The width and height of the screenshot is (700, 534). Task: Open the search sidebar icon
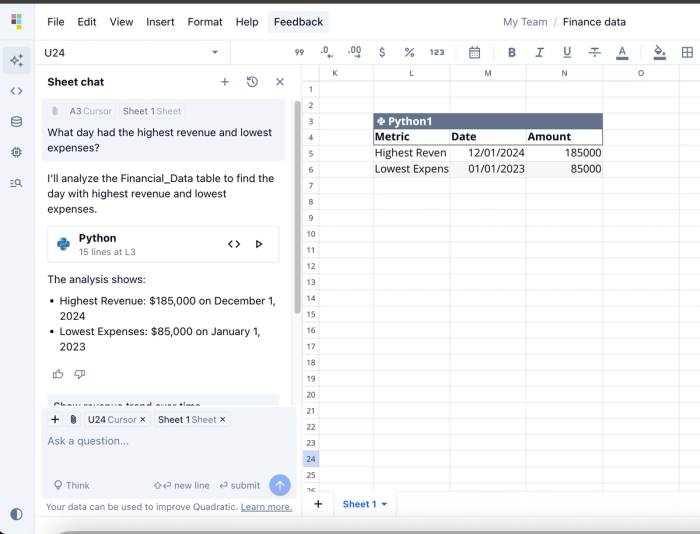pos(17,183)
